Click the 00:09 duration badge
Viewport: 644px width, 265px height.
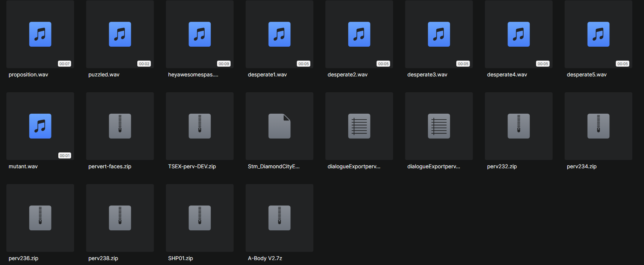[x=224, y=64]
